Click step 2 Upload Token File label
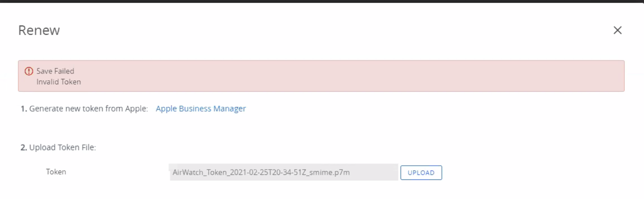 58,147
